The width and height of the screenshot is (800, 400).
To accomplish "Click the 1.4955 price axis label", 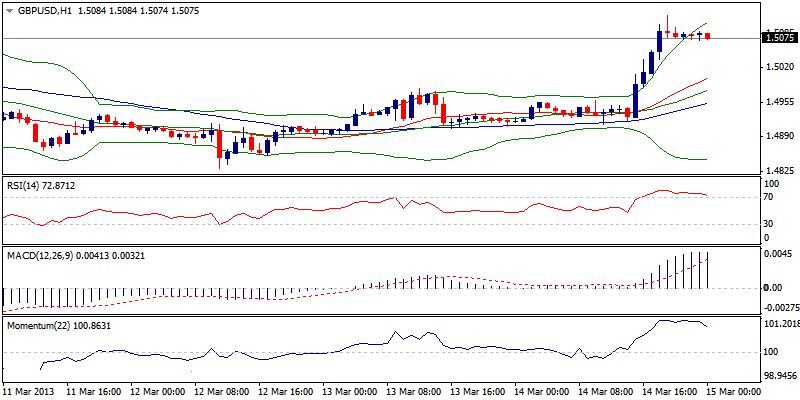I will pyautogui.click(x=778, y=102).
